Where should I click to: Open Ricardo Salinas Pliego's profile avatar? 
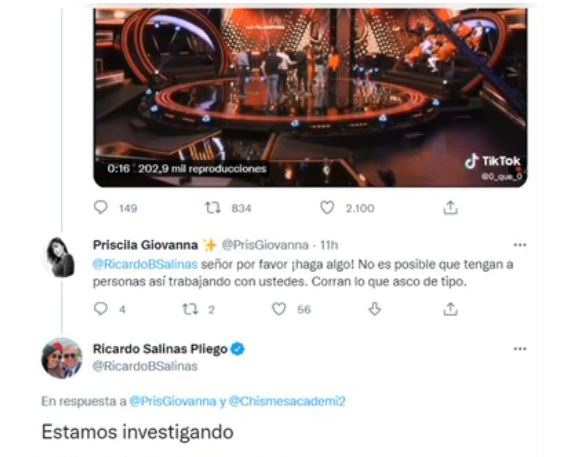61,358
